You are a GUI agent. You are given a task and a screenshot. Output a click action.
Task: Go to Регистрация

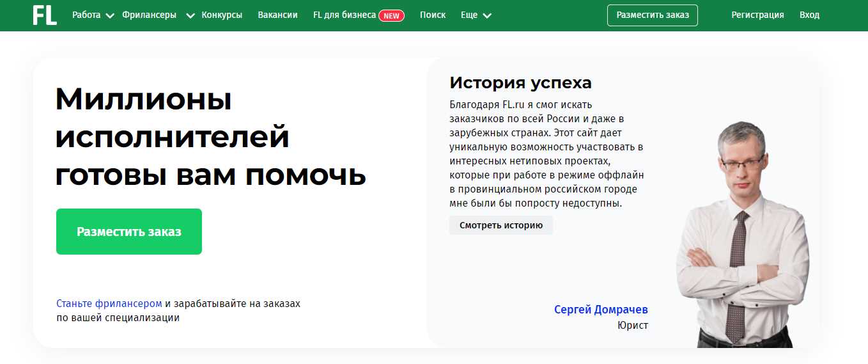[757, 15]
